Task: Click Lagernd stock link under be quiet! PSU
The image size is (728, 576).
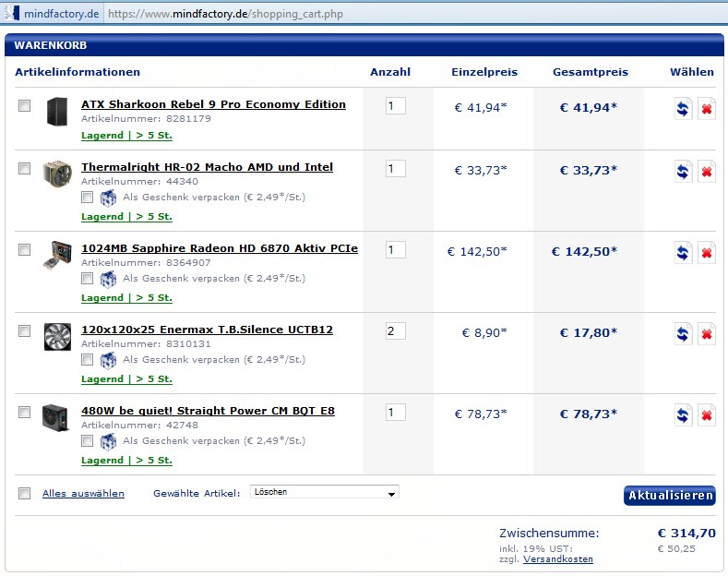Action: pos(126,461)
